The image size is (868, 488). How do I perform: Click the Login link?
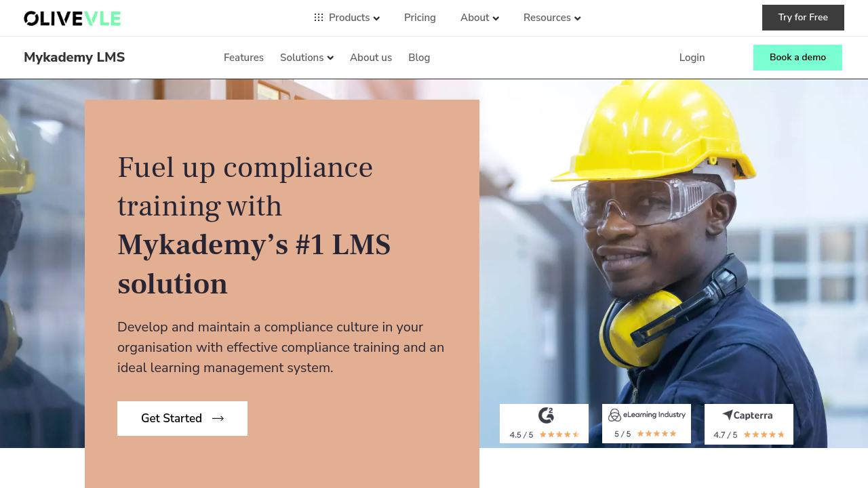click(x=692, y=58)
